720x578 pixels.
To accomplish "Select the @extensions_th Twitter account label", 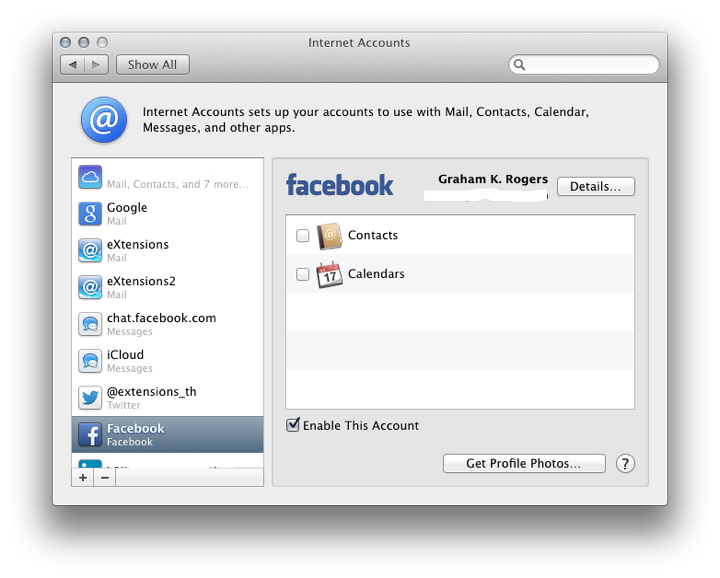I will pyautogui.click(x=152, y=392).
